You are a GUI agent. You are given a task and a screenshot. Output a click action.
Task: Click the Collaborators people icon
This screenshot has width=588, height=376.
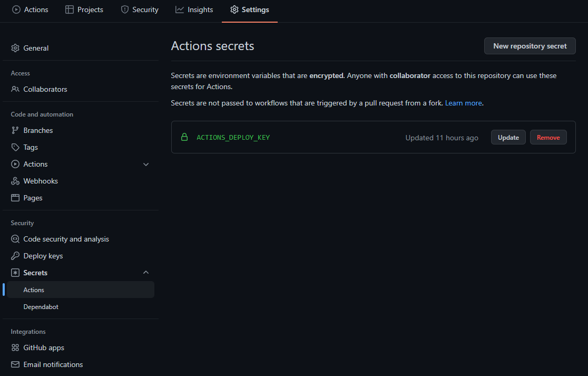coord(15,89)
